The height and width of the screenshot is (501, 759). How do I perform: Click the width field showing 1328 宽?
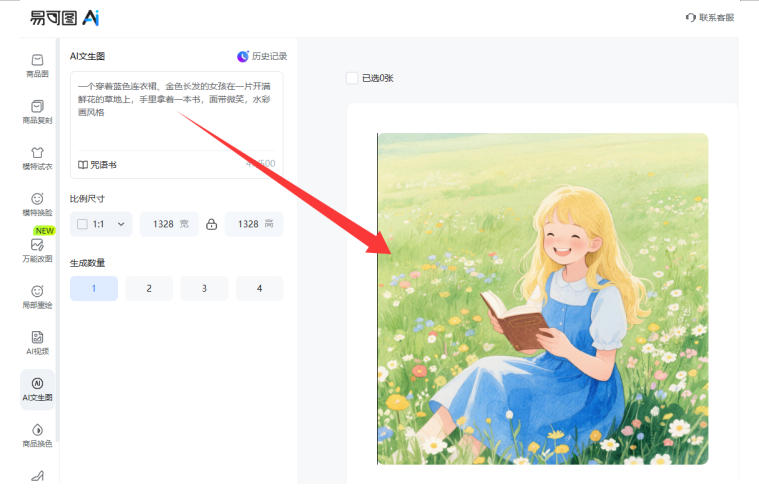click(x=169, y=224)
